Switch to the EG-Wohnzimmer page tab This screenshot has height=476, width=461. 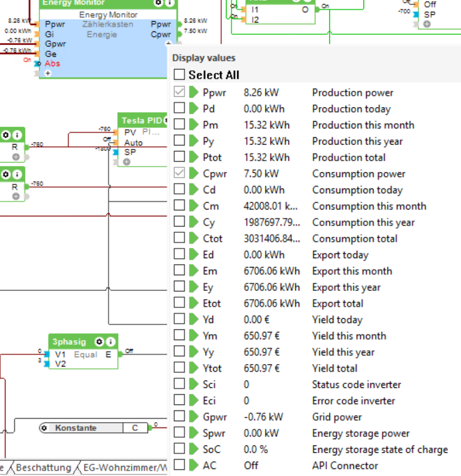coord(125,468)
